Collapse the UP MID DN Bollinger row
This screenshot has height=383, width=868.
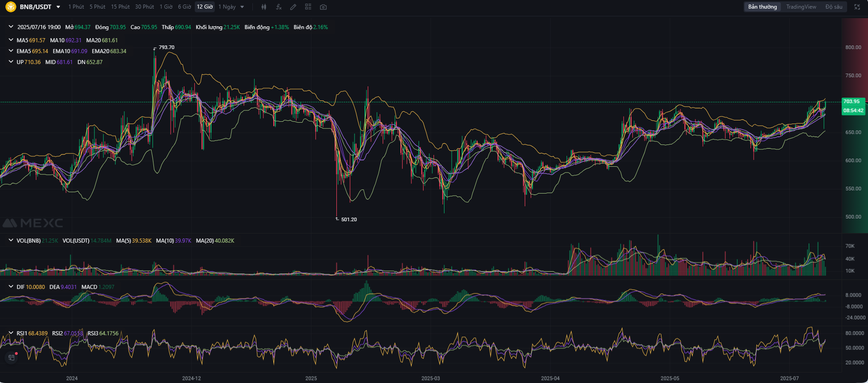pyautogui.click(x=11, y=62)
